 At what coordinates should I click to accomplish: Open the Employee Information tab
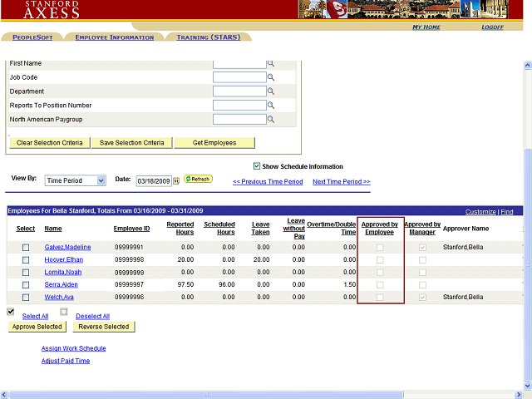pos(114,37)
